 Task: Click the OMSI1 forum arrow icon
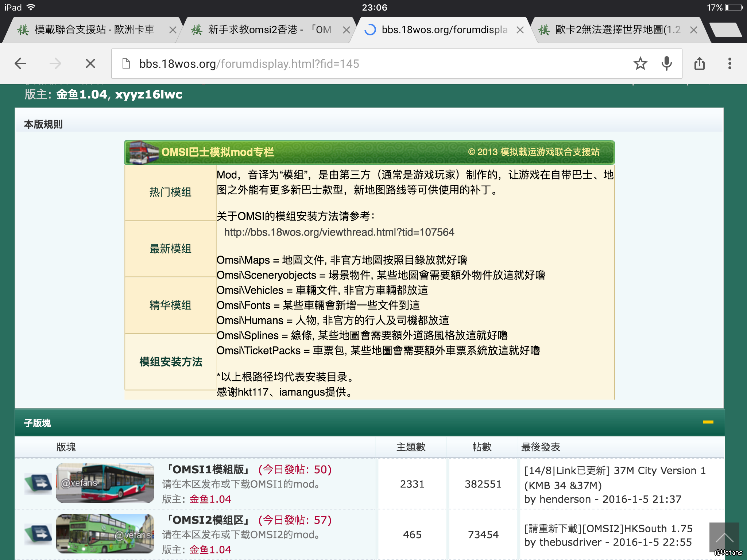38,483
